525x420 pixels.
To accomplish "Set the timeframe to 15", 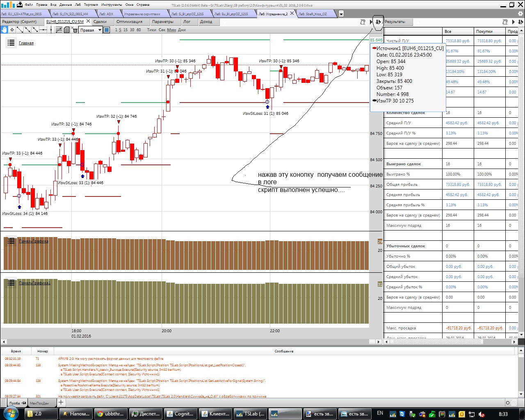I will pyautogui.click(x=126, y=30).
